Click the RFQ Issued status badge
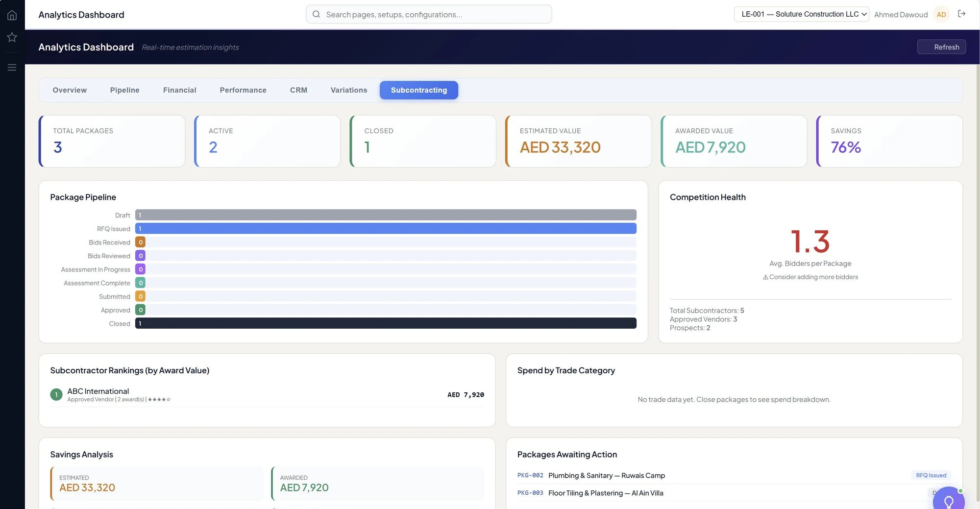Image resolution: width=980 pixels, height=509 pixels. (931, 476)
